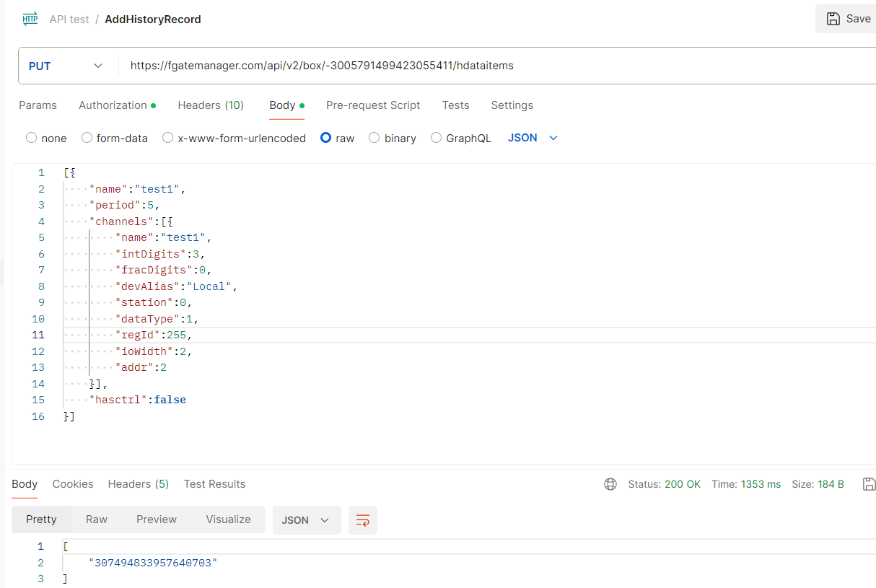Select the GraphQL body type

pyautogui.click(x=460, y=138)
